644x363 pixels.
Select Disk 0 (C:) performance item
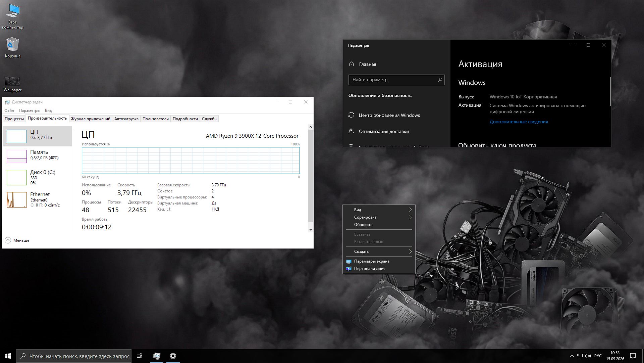[38, 177]
